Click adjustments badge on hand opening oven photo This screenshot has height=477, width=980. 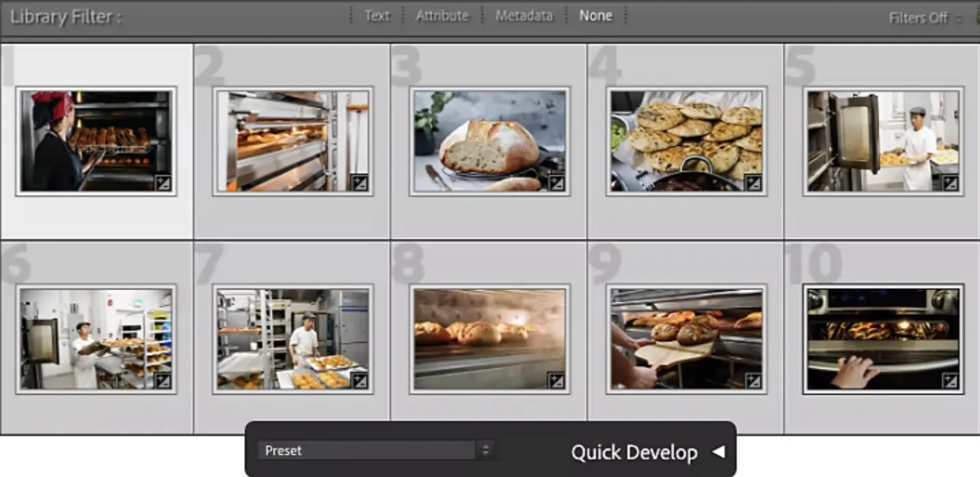tap(950, 381)
